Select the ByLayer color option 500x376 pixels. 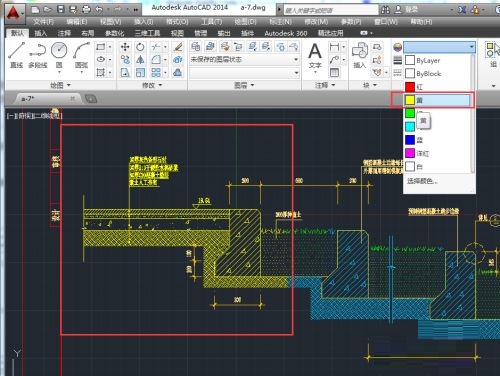(438, 60)
